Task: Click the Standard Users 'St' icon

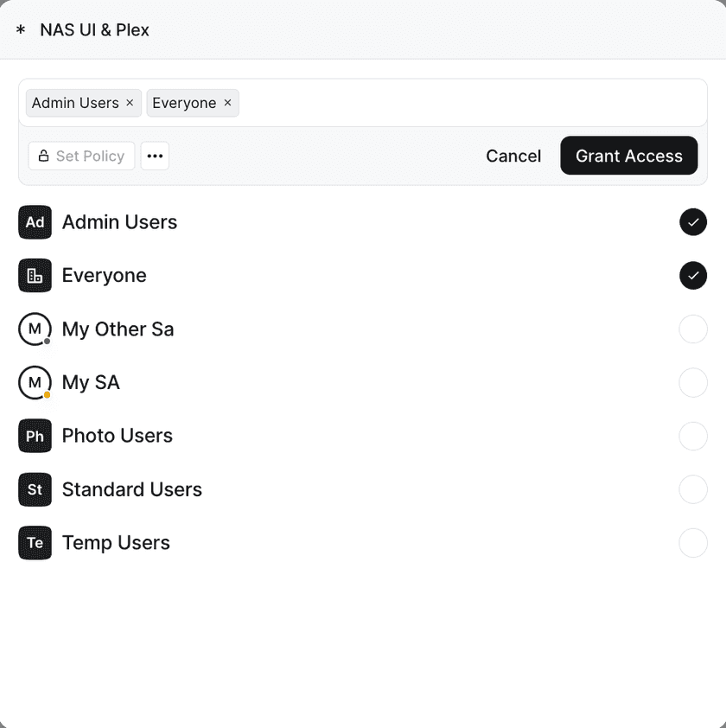Action: 35,489
